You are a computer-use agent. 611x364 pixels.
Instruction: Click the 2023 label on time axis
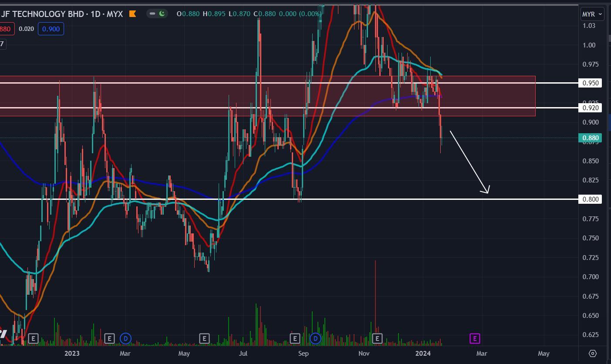(72, 354)
